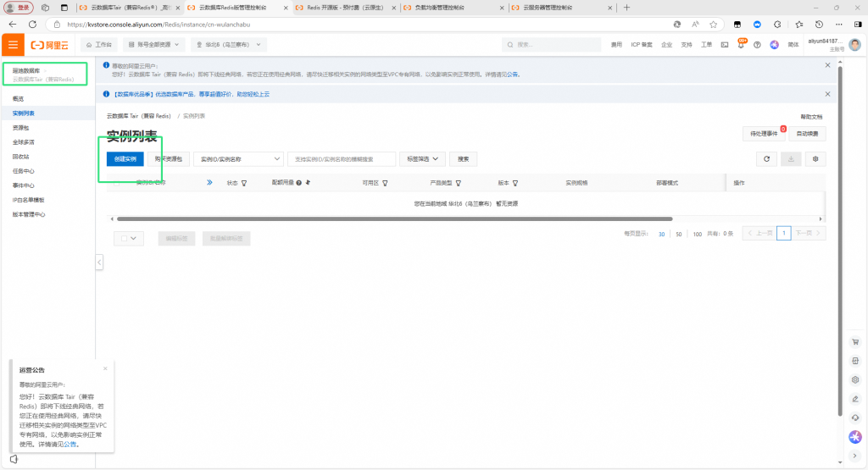Expand the 标签筛选 dropdown
This screenshot has width=868, height=470.
point(424,158)
